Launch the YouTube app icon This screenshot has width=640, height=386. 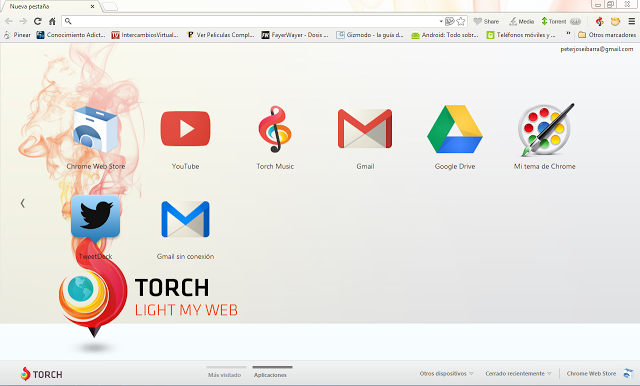[x=185, y=129]
